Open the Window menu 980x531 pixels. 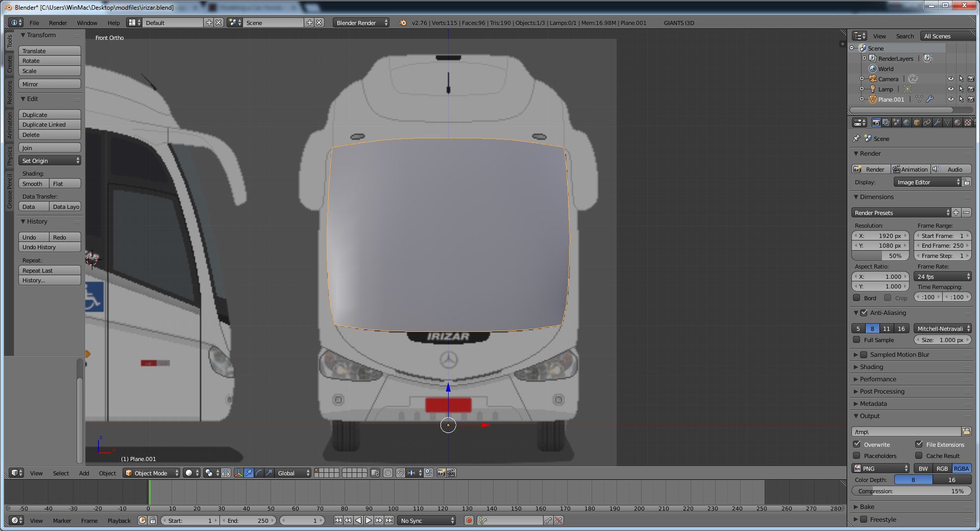[x=87, y=22]
